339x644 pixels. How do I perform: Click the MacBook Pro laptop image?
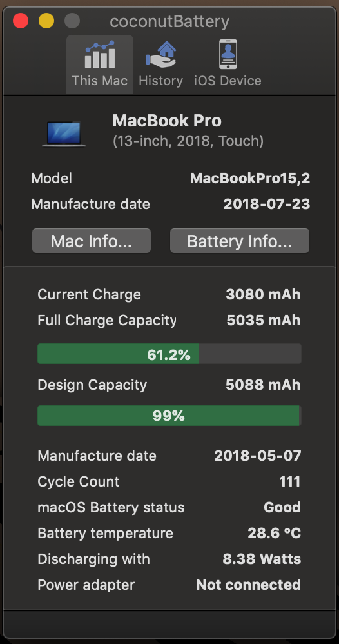pyautogui.click(x=64, y=134)
